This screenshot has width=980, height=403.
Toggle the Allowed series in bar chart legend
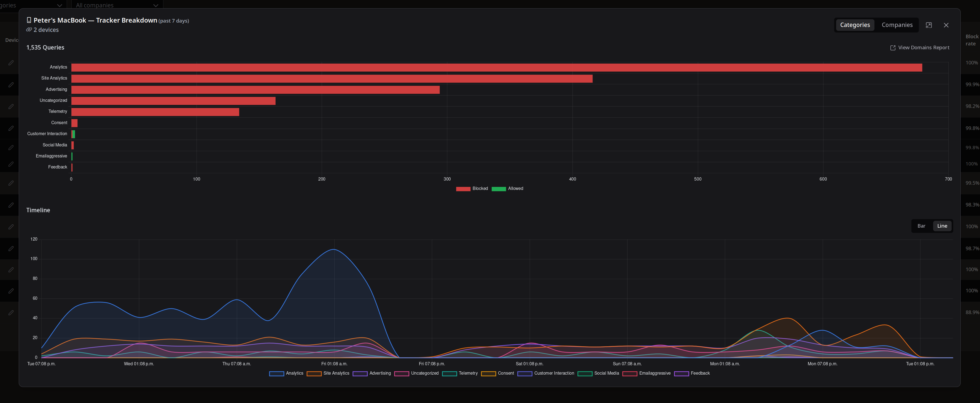pos(507,189)
